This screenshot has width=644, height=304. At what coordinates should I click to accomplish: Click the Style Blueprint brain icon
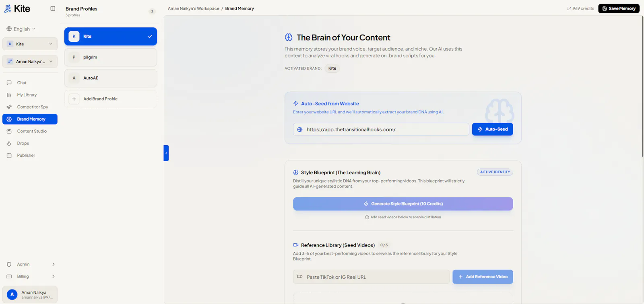[x=296, y=173]
